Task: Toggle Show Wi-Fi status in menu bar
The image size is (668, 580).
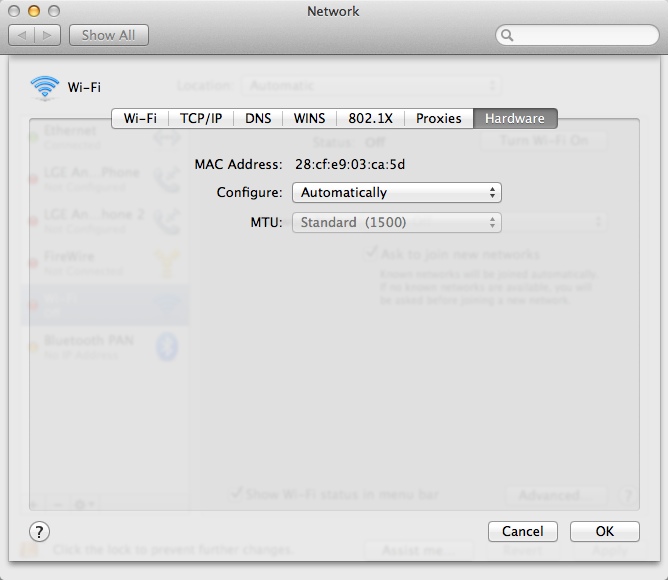Action: (x=236, y=493)
